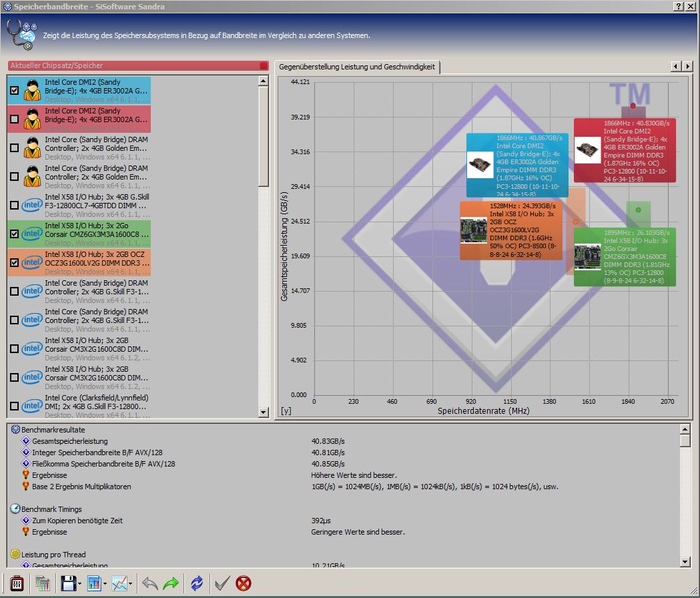The image size is (700, 598).
Task: Click the Leistung pro Thread heading
Action: (x=53, y=554)
